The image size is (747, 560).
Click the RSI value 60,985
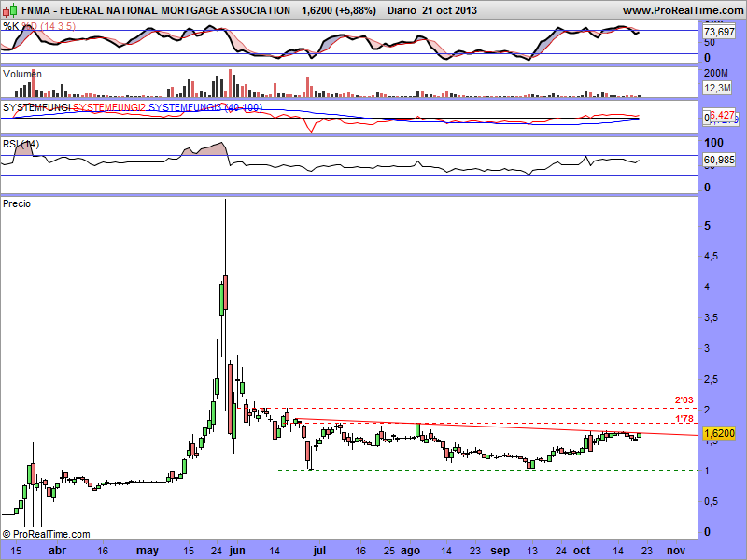[x=719, y=160]
